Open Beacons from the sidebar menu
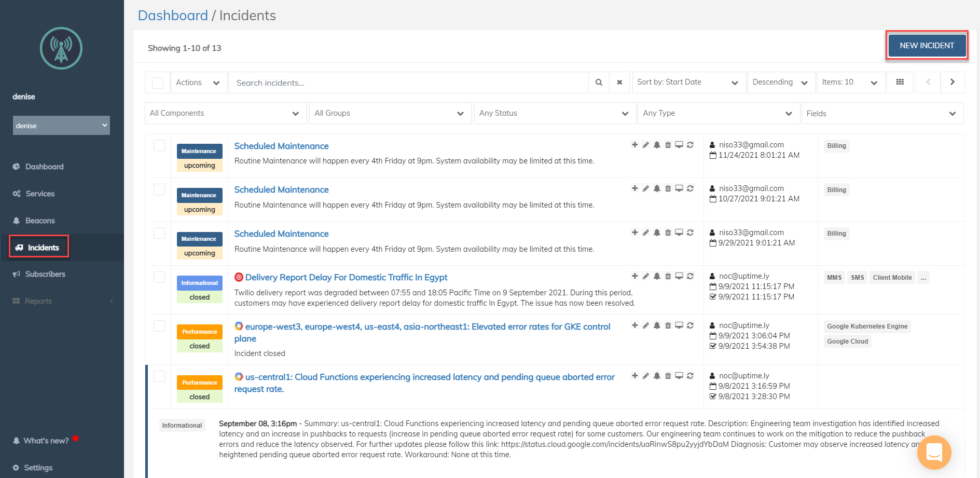The height and width of the screenshot is (478, 980). click(x=40, y=221)
